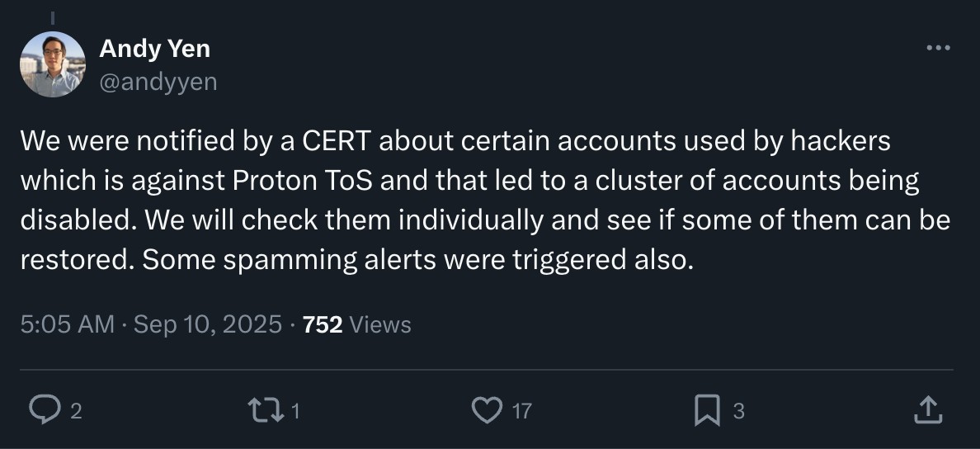The height and width of the screenshot is (449, 980).
Task: Open Andy Yen's profile picture
Action: 53,64
